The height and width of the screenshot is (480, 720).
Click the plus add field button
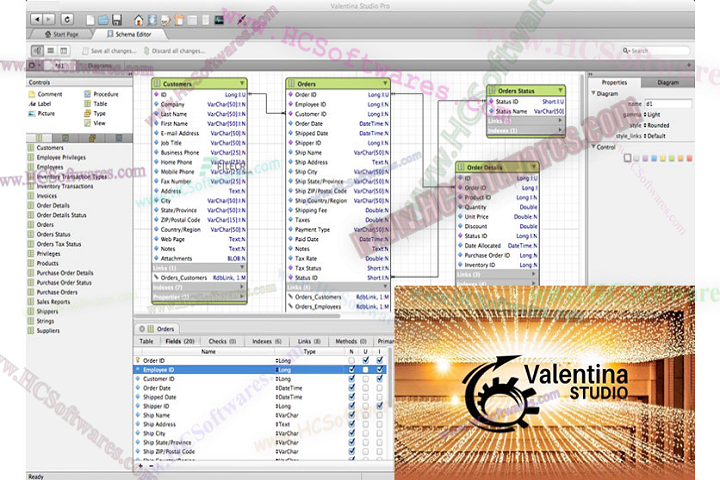141,466
